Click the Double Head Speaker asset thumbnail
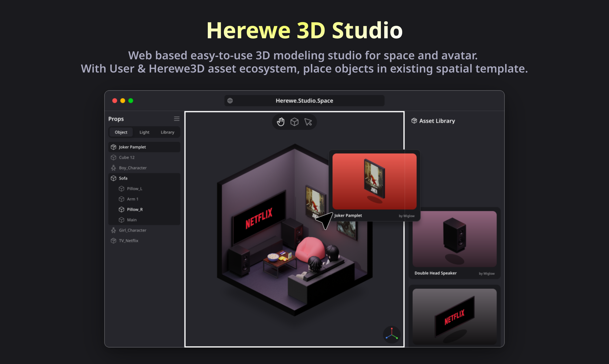Screen dimensions: 609x364 click(454, 239)
